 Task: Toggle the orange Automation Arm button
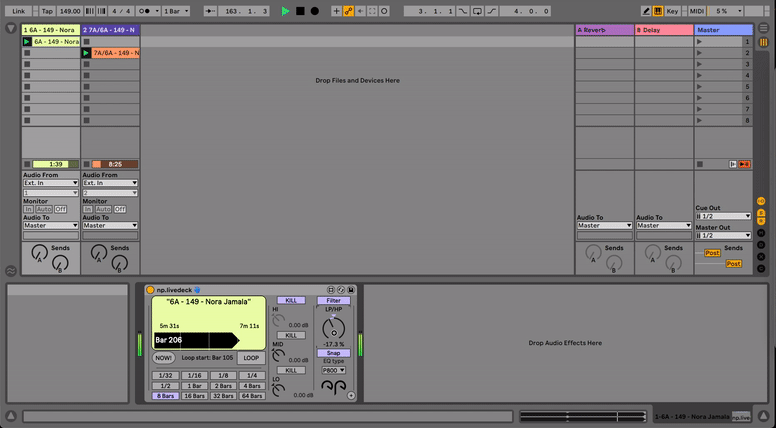click(348, 11)
